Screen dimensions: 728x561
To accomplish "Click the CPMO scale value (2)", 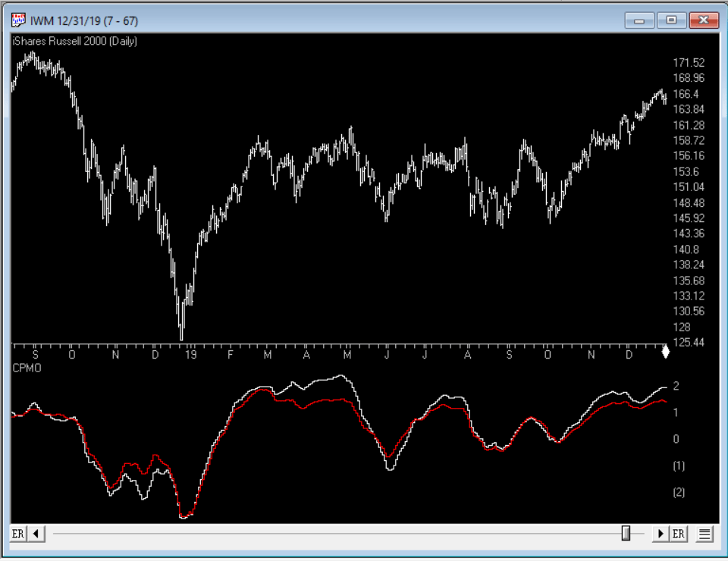I will tap(679, 492).
